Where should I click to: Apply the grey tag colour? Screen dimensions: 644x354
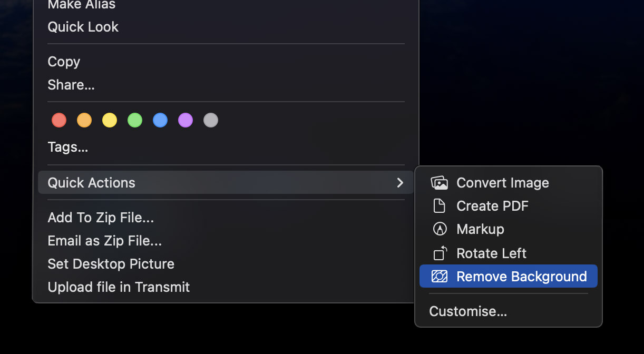tap(211, 120)
